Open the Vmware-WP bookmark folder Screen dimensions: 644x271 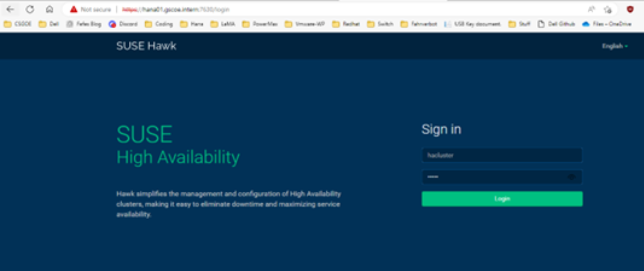(305, 24)
